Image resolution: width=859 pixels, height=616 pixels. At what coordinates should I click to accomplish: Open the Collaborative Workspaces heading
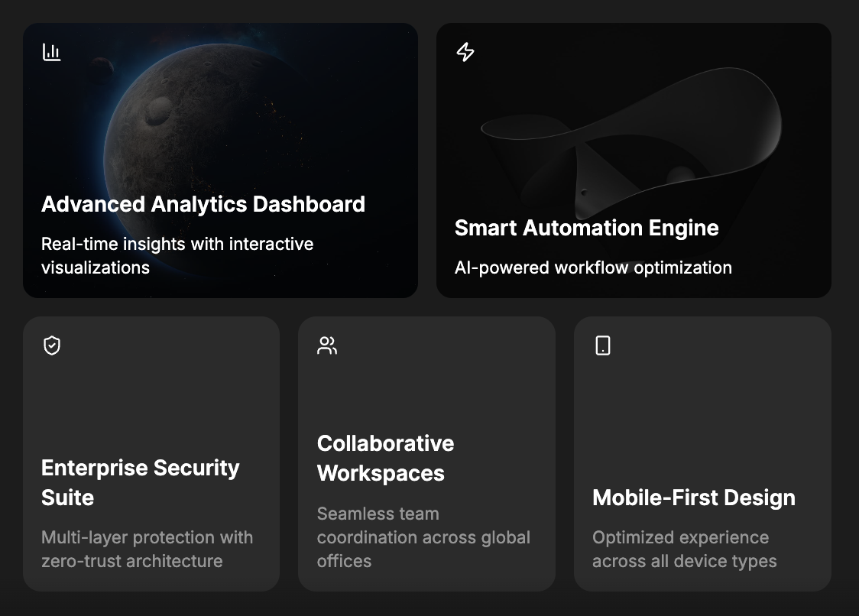pyautogui.click(x=385, y=458)
